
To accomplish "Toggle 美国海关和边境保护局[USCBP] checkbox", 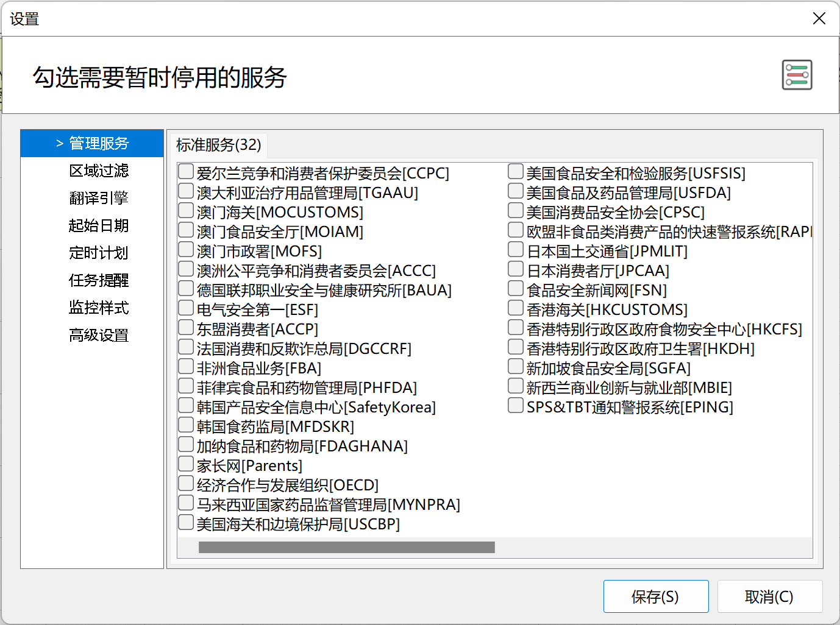I will coord(186,523).
